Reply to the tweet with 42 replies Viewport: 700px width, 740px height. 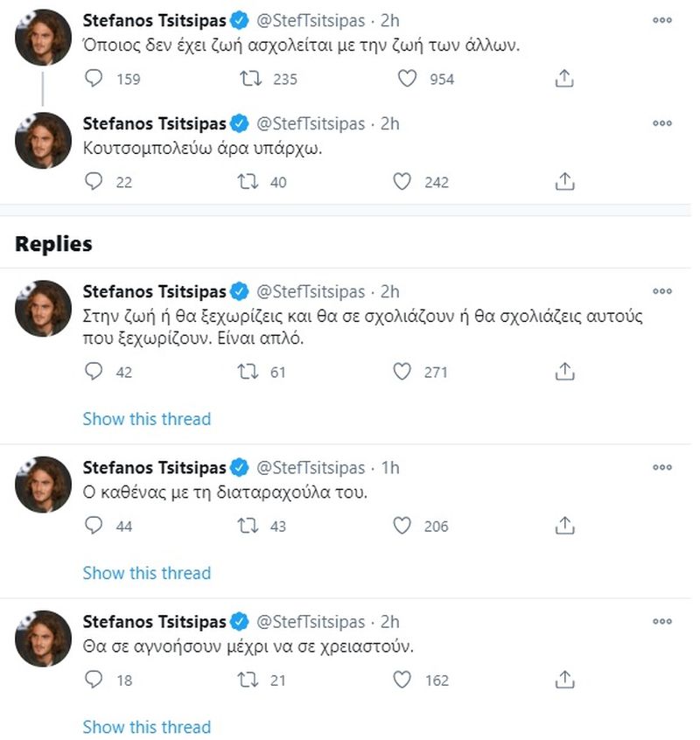point(94,372)
